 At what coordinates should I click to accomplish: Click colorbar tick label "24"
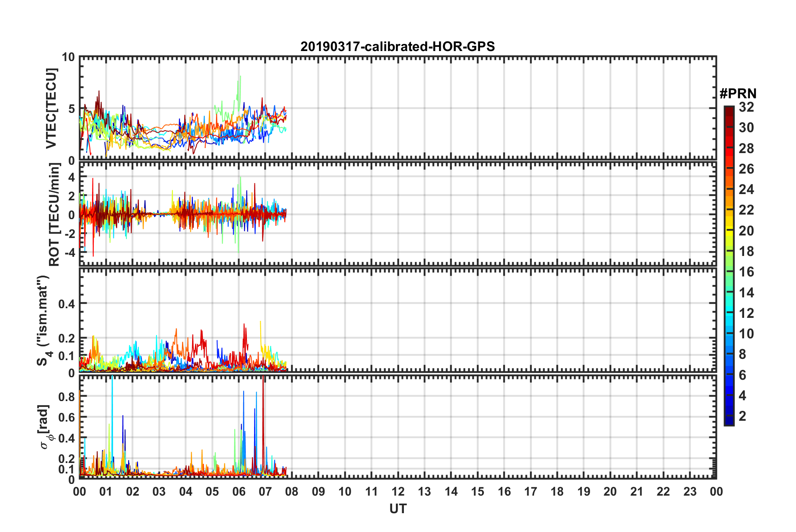746,189
